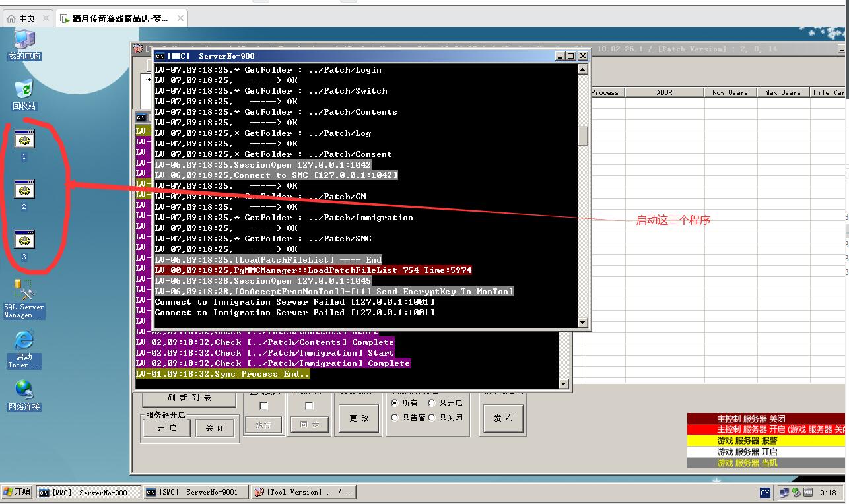
Task: Click MMC console scrollbar down arrow
Action: (583, 323)
